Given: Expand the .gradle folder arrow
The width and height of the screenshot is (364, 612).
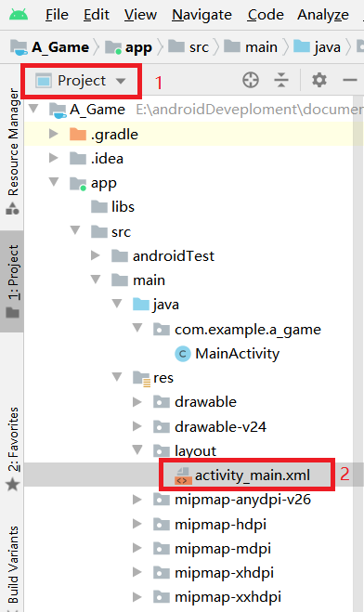Looking at the screenshot, I should pyautogui.click(x=54, y=134).
